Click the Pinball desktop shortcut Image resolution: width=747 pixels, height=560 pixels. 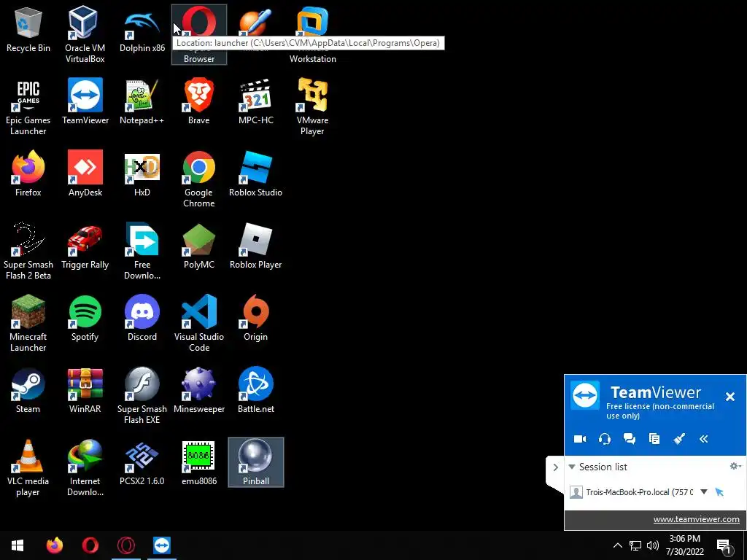click(256, 463)
